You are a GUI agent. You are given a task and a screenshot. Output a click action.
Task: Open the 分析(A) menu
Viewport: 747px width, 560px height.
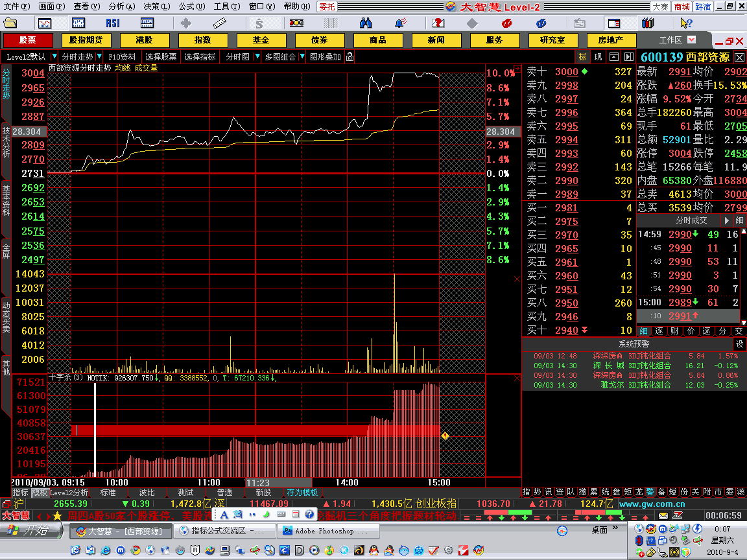(121, 6)
